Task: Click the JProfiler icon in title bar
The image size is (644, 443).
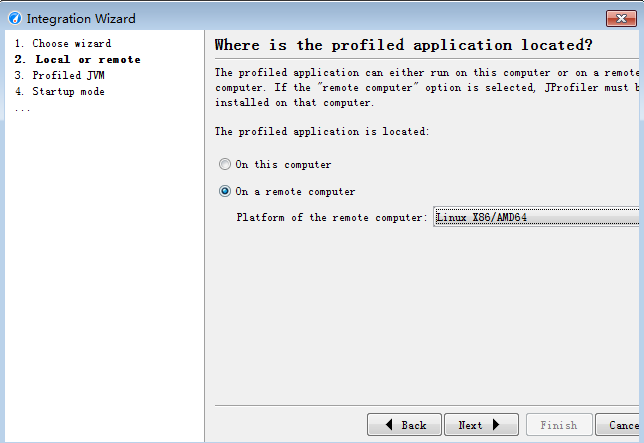Action: [x=15, y=18]
